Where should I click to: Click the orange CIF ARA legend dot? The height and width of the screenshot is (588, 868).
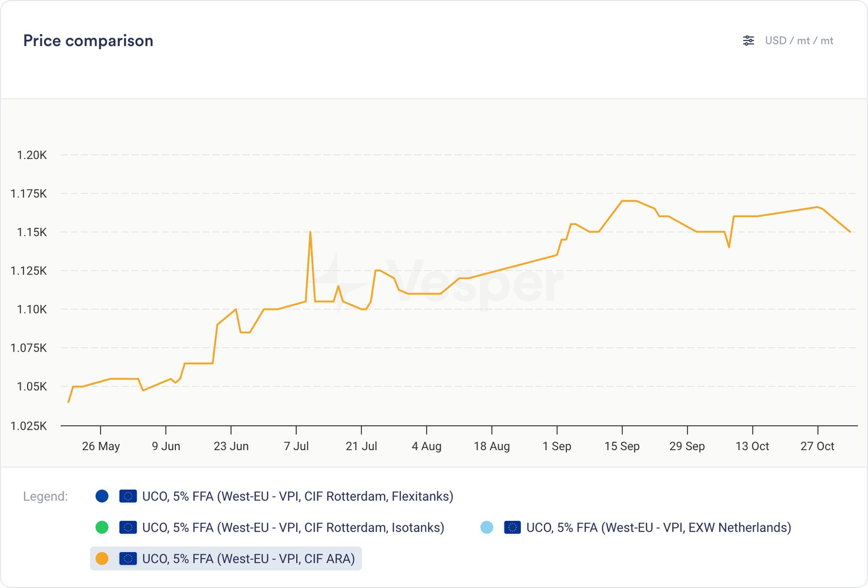(102, 559)
